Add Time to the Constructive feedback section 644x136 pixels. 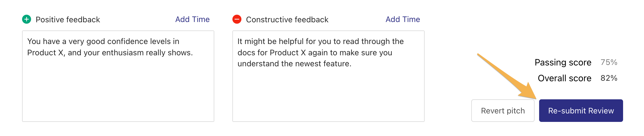(403, 19)
